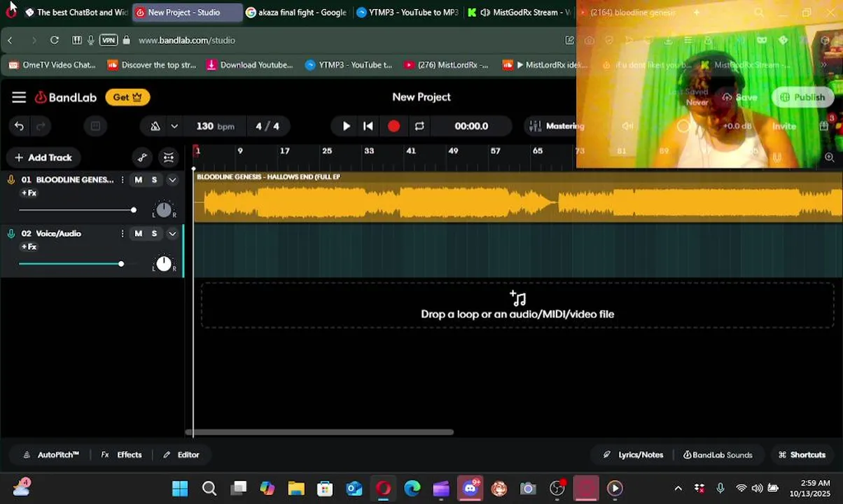Click the Add Track button

43,157
